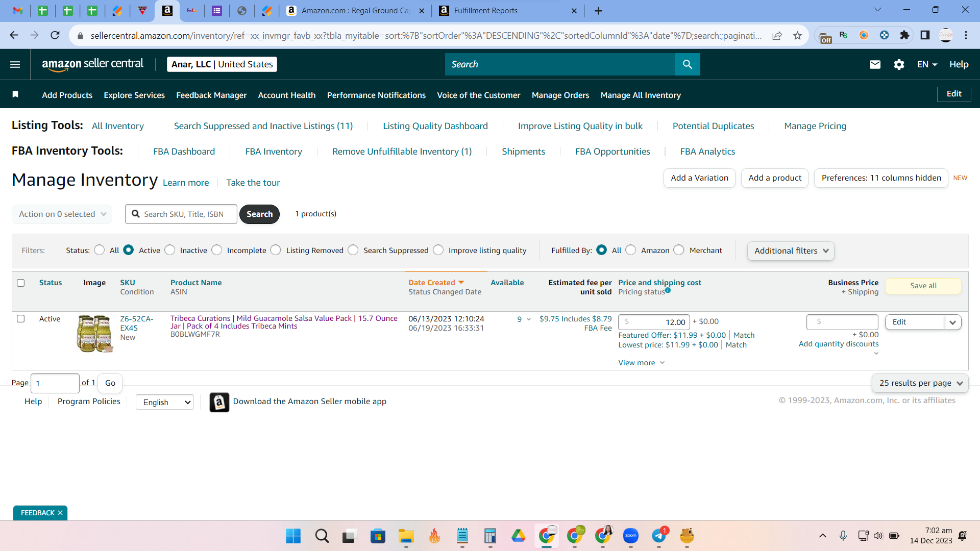
Task: Click the magnifier search button in header
Action: tap(688, 64)
